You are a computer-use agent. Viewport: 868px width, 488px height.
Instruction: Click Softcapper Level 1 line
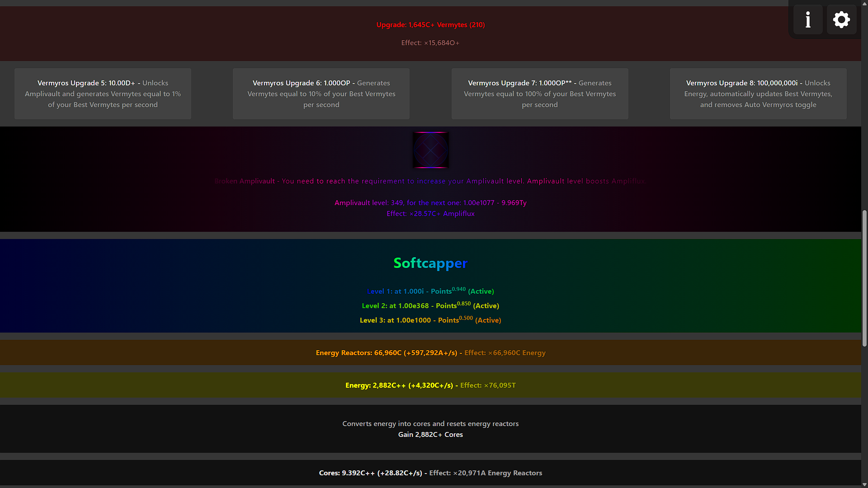coord(430,291)
